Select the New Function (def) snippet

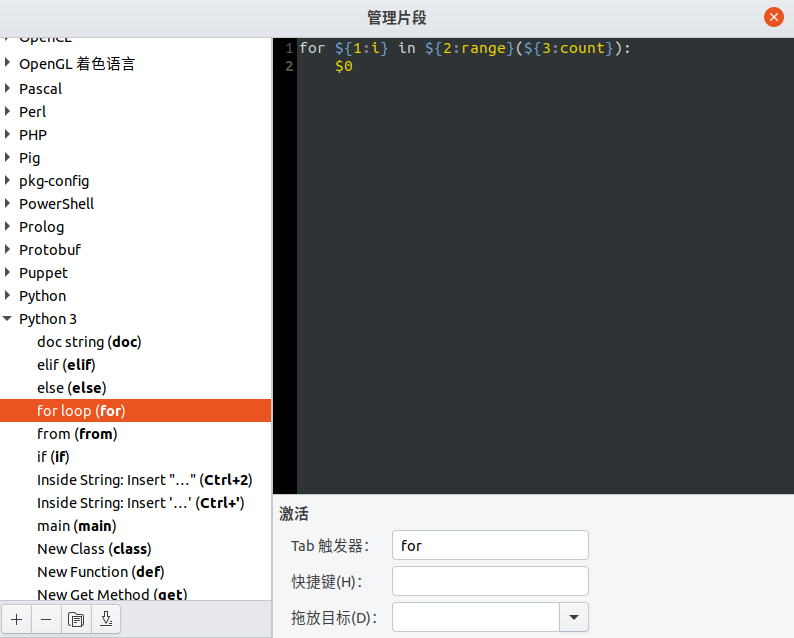pos(101,572)
